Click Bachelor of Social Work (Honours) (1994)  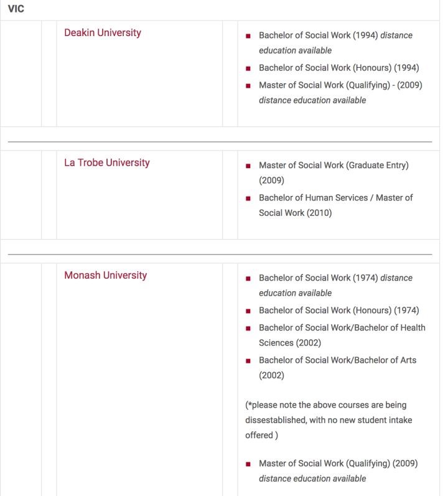tap(338, 68)
